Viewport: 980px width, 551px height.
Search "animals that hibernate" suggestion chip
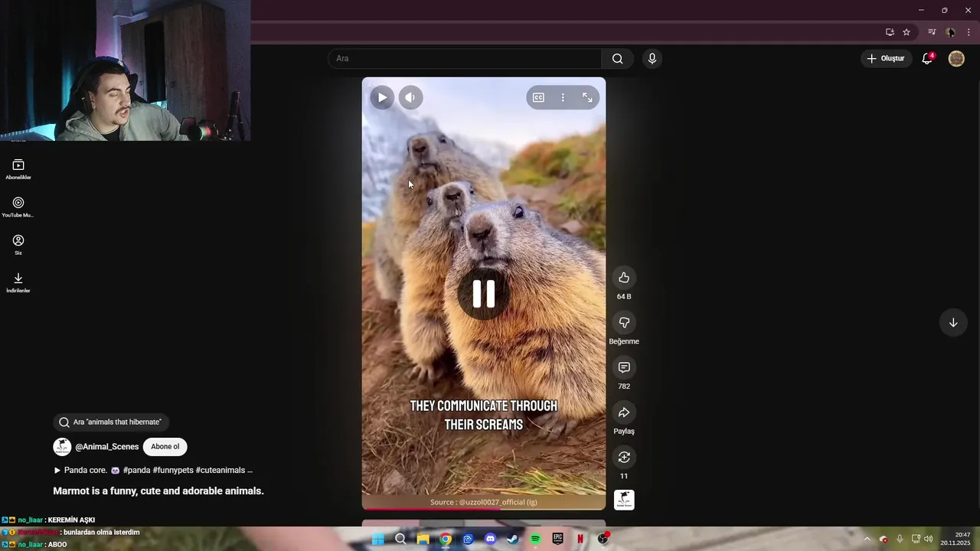[x=111, y=422]
